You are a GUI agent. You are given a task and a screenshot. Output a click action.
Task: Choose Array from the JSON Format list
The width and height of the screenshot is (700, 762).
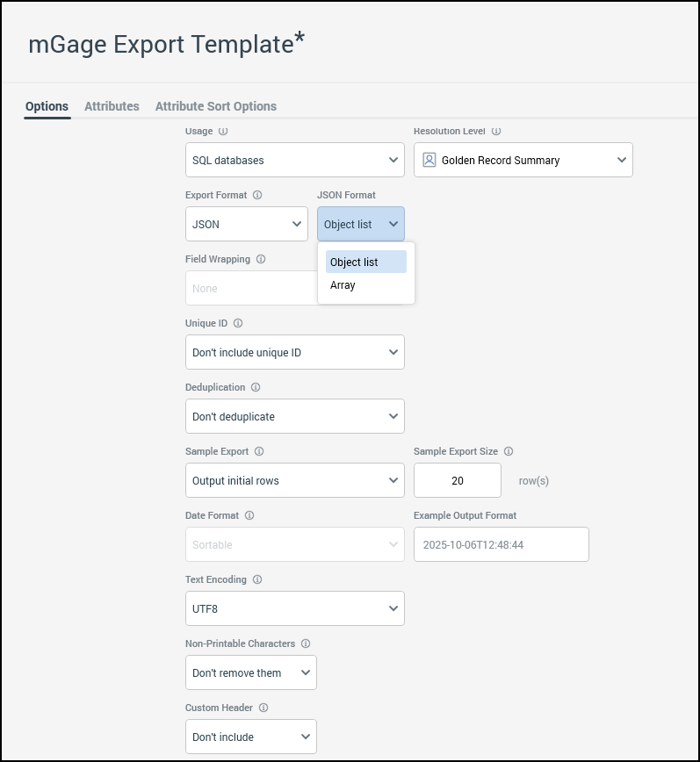coord(343,285)
